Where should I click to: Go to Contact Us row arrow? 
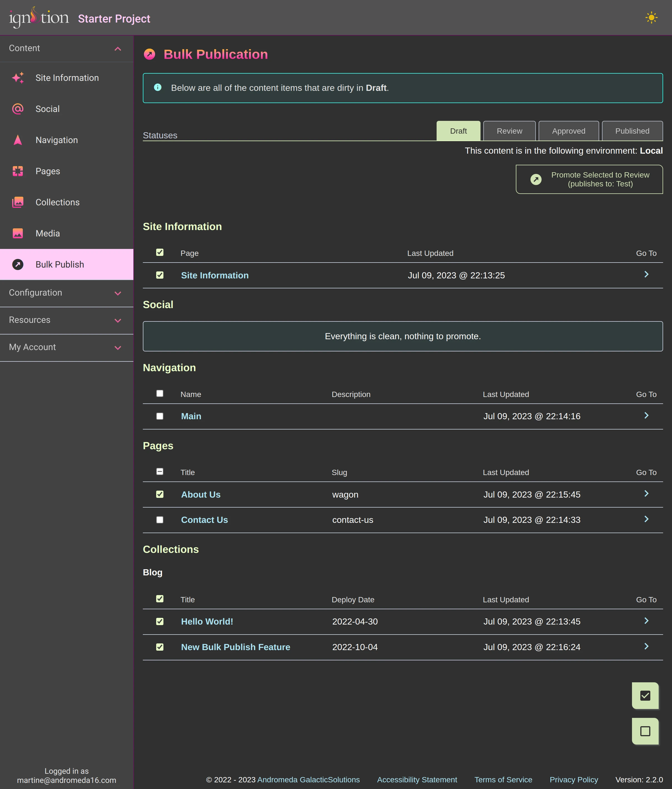[x=646, y=520]
